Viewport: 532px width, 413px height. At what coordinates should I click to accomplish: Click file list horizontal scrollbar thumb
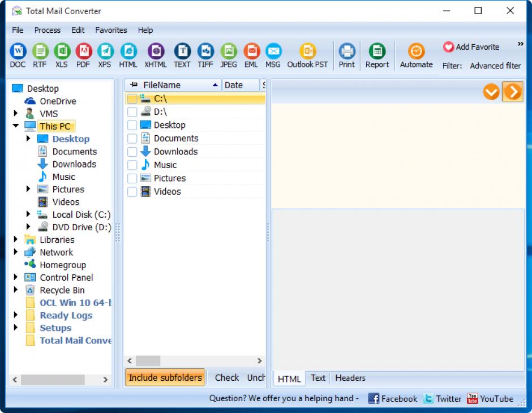148,361
